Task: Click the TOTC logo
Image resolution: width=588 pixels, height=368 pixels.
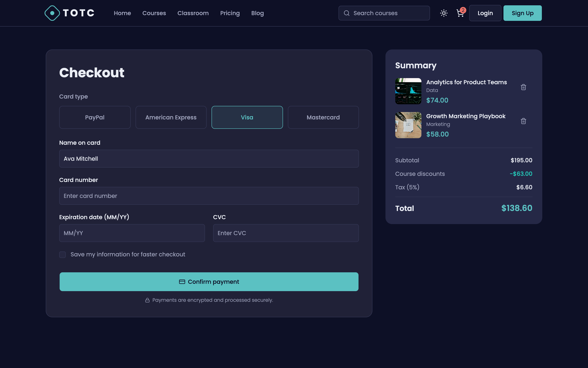Action: coord(69,13)
